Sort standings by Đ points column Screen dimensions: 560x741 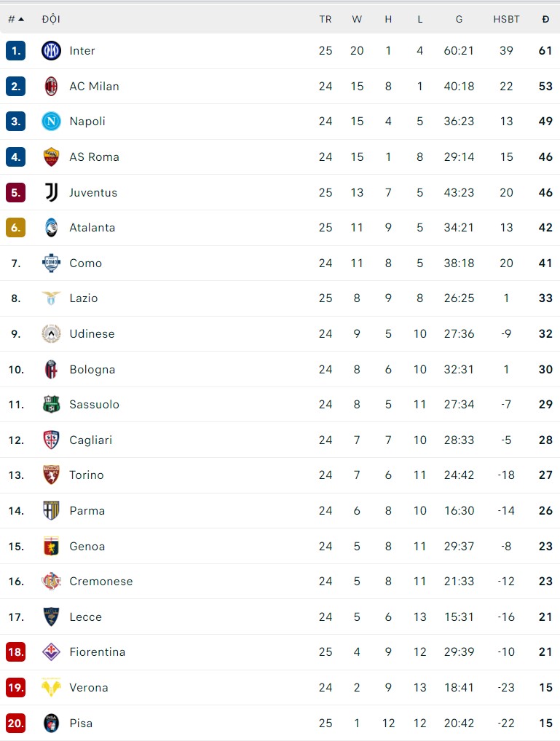tap(545, 19)
